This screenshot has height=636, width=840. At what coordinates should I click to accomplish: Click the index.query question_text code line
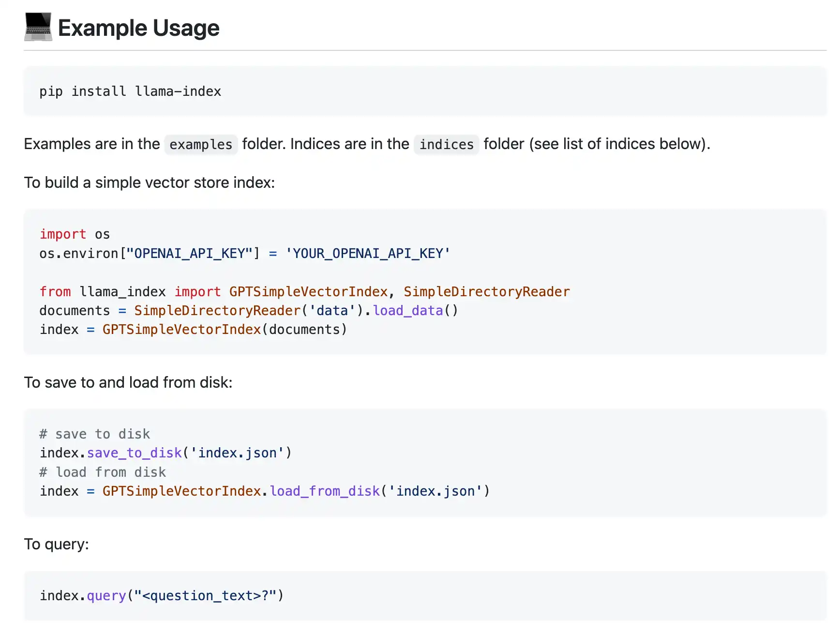162,595
